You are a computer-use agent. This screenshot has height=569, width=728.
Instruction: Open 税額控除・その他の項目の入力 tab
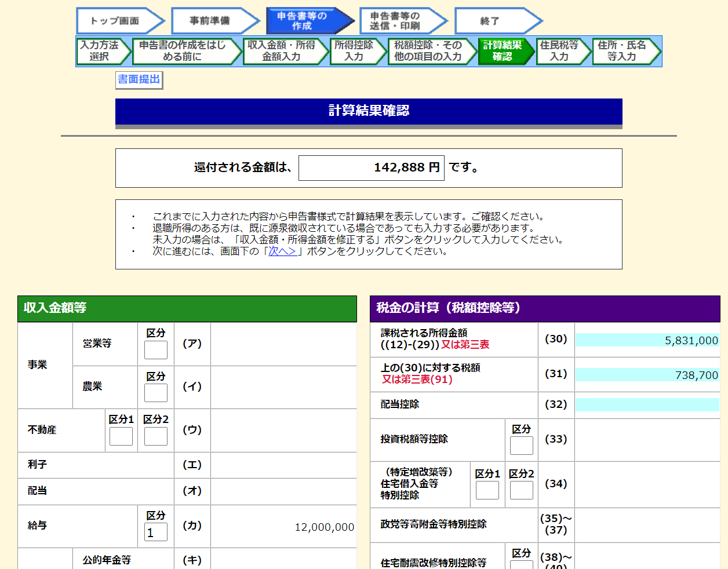429,51
